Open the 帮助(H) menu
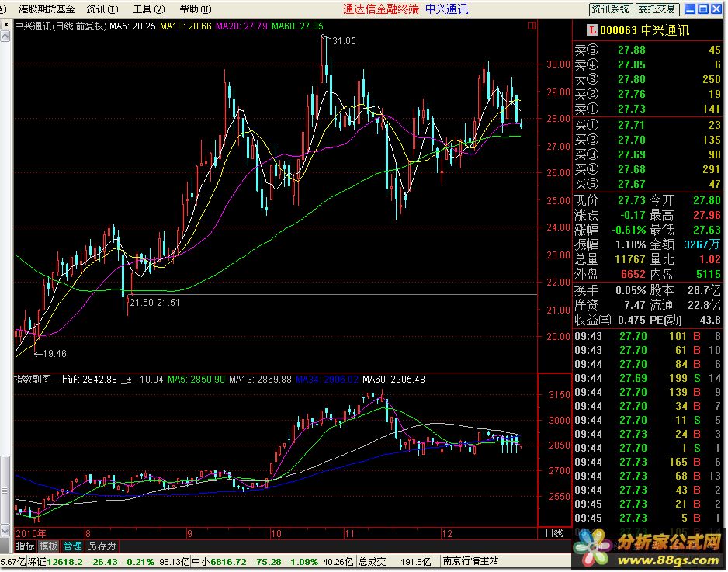 196,9
